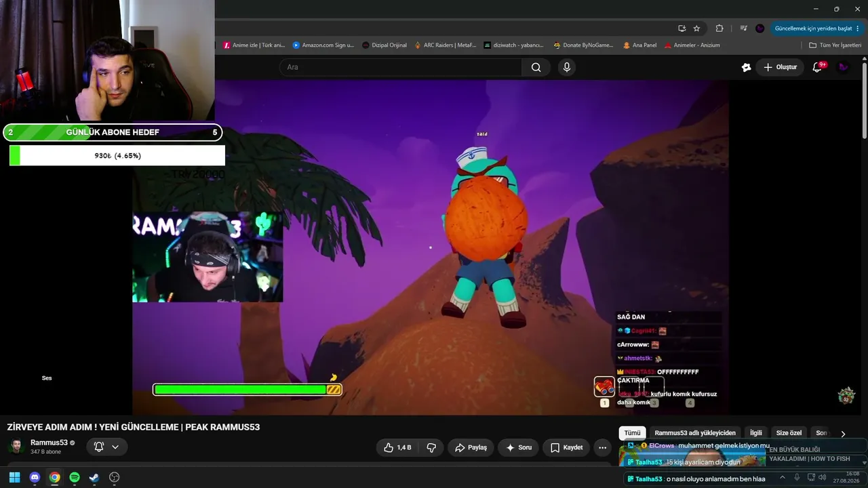Image resolution: width=868 pixels, height=488 pixels.
Task: Select the Size özel filter chip
Action: [x=789, y=433]
